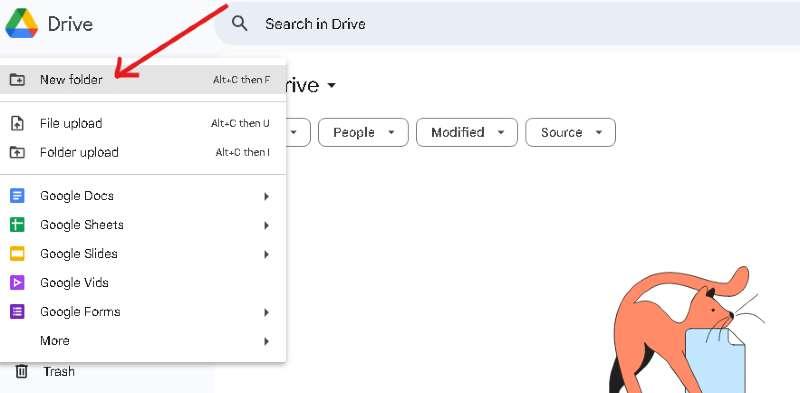The image size is (800, 393).
Task: Open the Google Slides menu item
Action: click(143, 254)
